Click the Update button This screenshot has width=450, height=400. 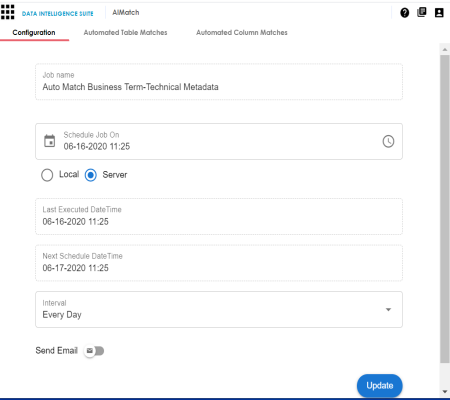click(x=380, y=386)
